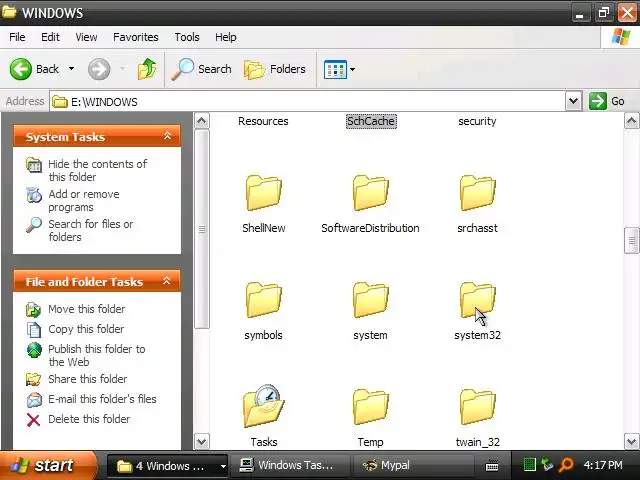Screen dimensions: 640x480
Task: Open the 4 Windows Explorer taskbar group
Action: coord(167,466)
